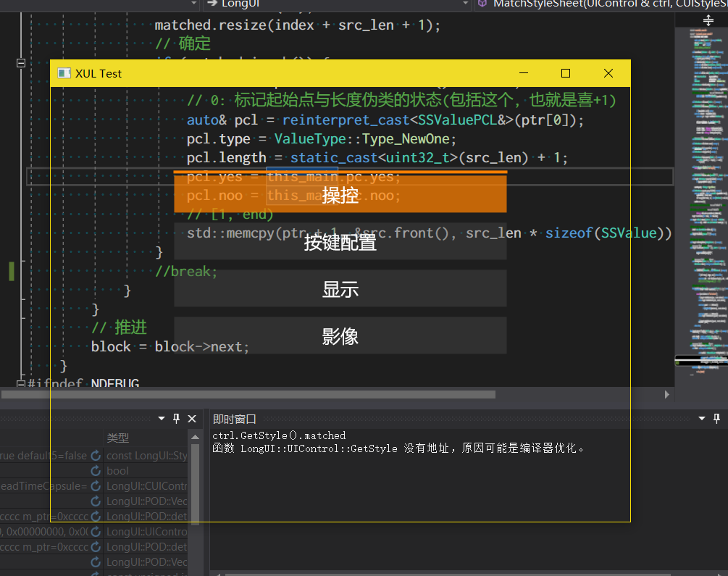Click the 即时窗口 panel title
This screenshot has height=576, width=728.
click(235, 419)
